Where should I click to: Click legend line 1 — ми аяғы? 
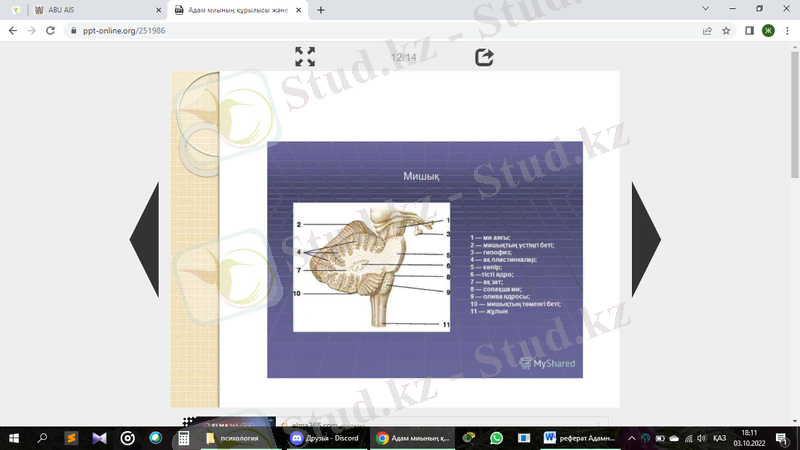pyautogui.click(x=490, y=238)
